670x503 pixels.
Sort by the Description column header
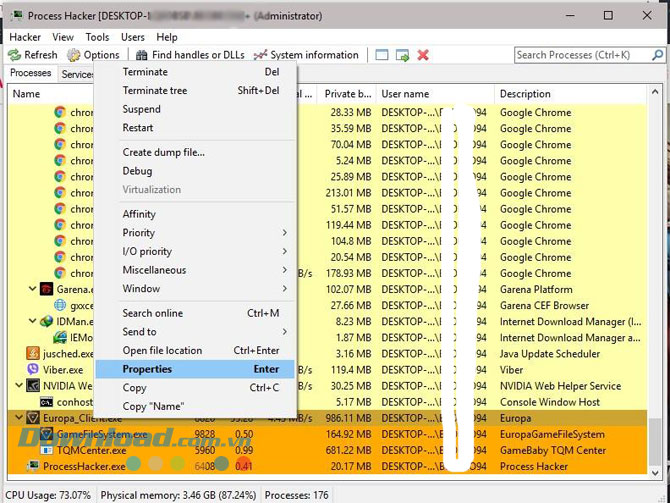tap(525, 94)
